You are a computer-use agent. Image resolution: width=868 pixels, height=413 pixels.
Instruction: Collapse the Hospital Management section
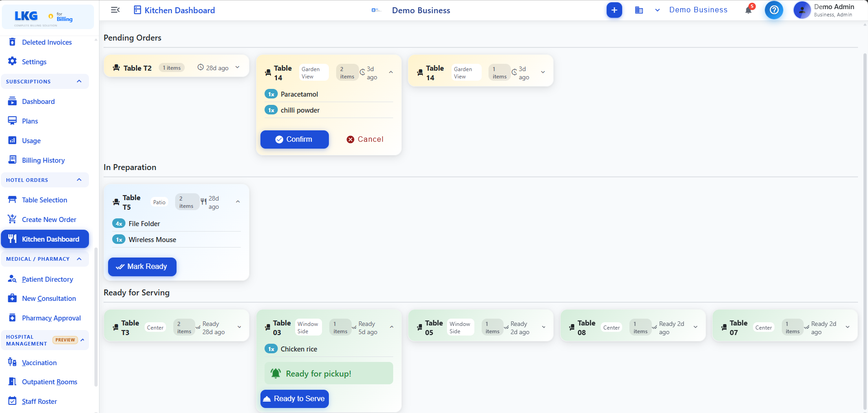coord(82,340)
